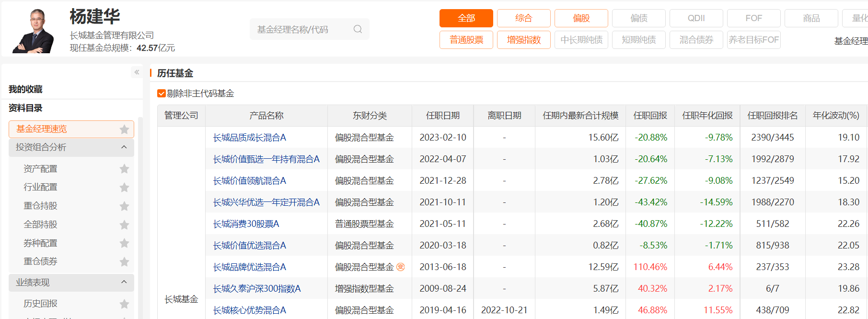
Task: Collapse the left sidebar with double-arrow icon
Action: [137, 72]
